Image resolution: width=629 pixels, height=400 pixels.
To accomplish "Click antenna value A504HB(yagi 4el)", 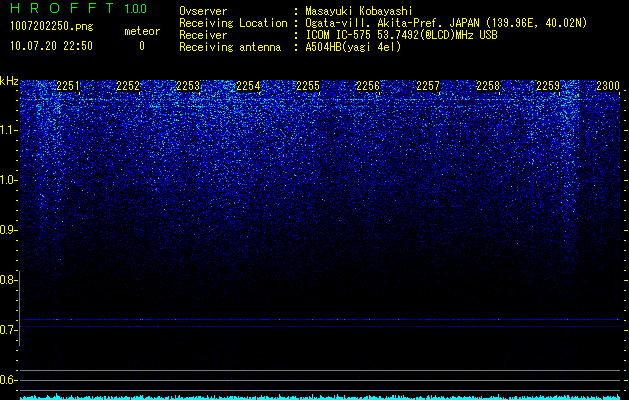I will pyautogui.click(x=353, y=47).
